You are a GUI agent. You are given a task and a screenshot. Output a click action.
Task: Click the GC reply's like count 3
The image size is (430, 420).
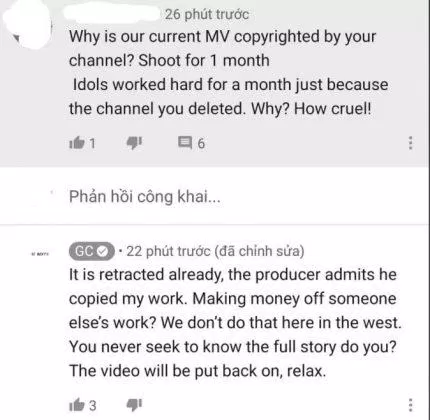coord(93,406)
